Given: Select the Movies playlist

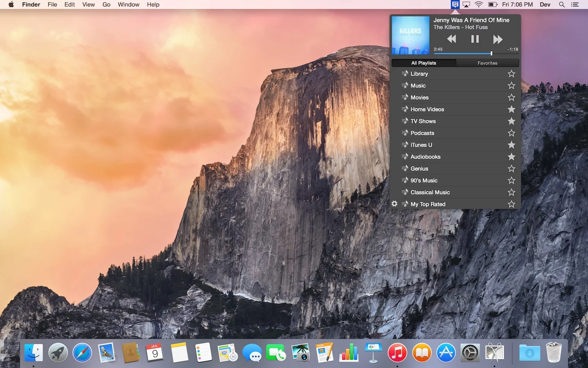Looking at the screenshot, I should click(x=455, y=97).
